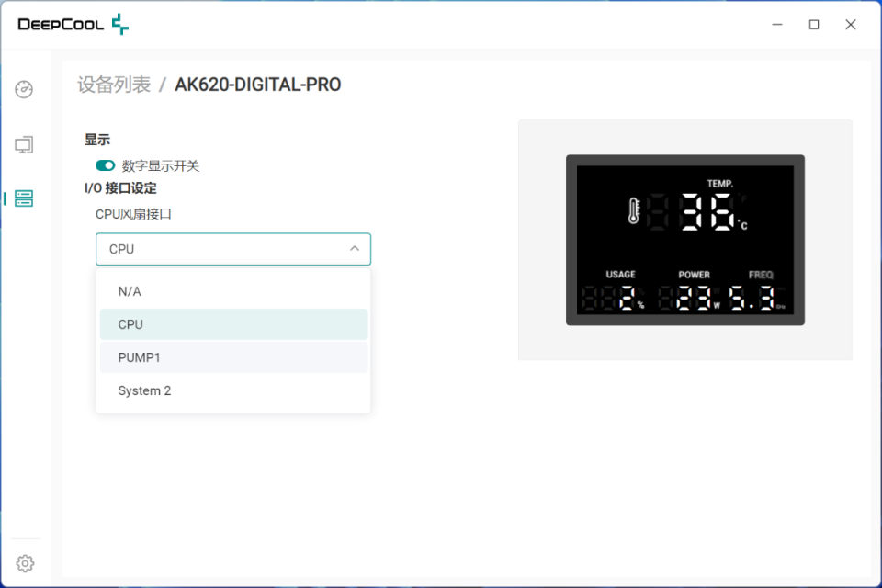
Task: Close the DeepCool window
Action: coord(851,24)
